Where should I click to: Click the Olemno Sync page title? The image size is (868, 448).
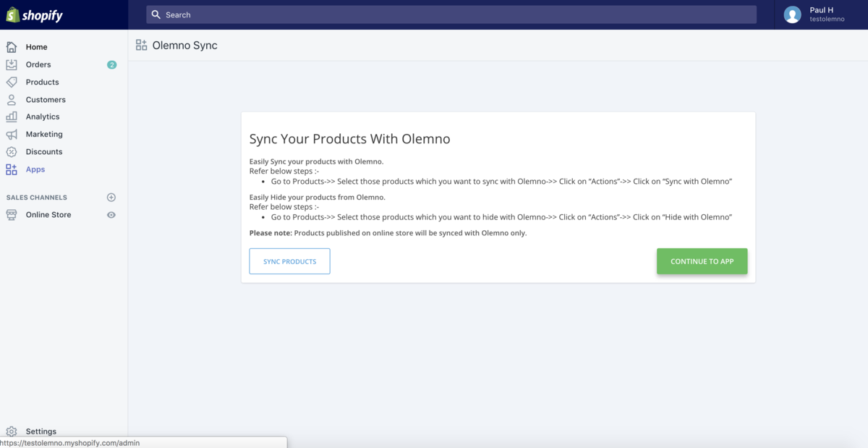click(184, 45)
